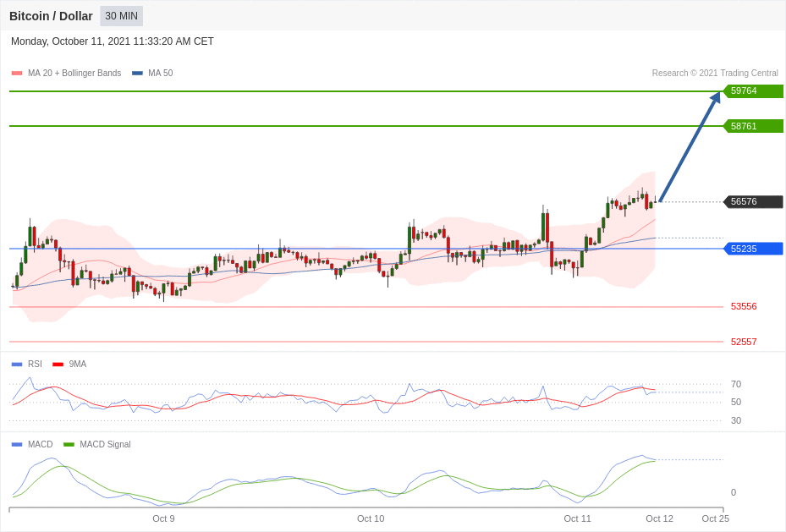
Task: Click the 30 MIN timeframe badge
Action: (x=121, y=16)
